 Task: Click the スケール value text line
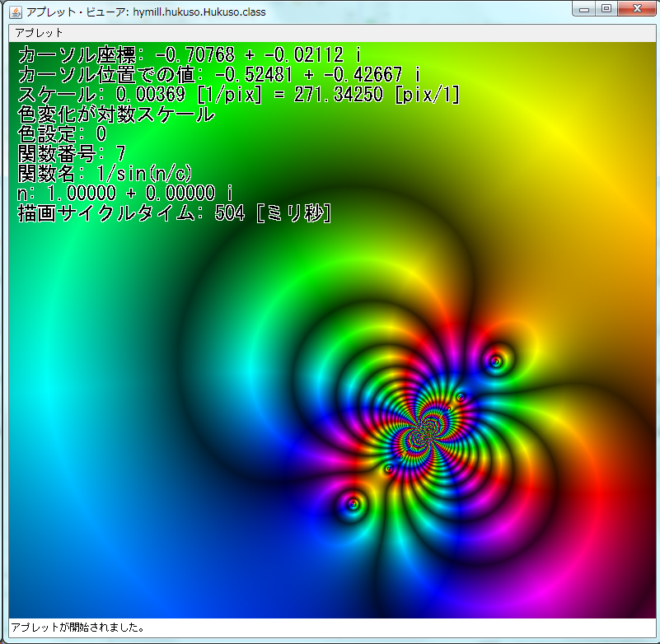click(239, 95)
